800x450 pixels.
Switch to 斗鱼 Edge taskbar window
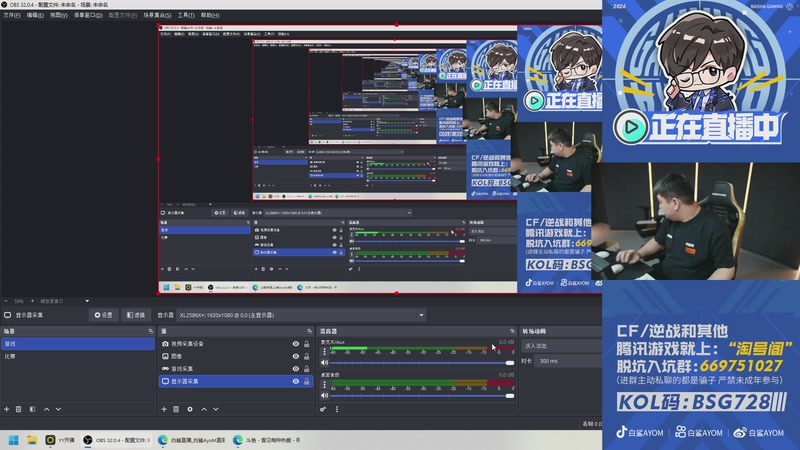tap(267, 440)
